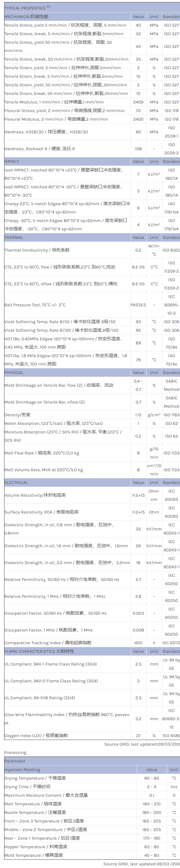The image size is (180, 868).
Task: Click the IMPACT section header
Action: [12, 161]
